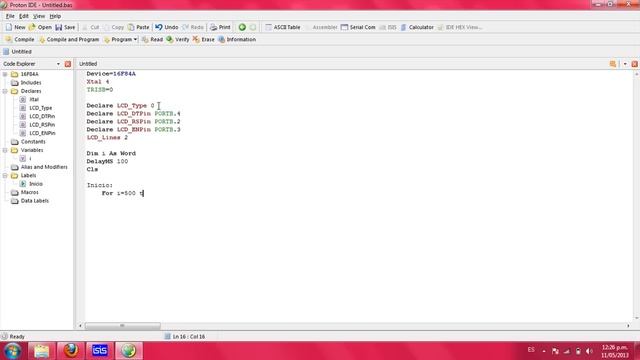Open device Information
The width and height of the screenshot is (640, 360).
pyautogui.click(x=237, y=39)
